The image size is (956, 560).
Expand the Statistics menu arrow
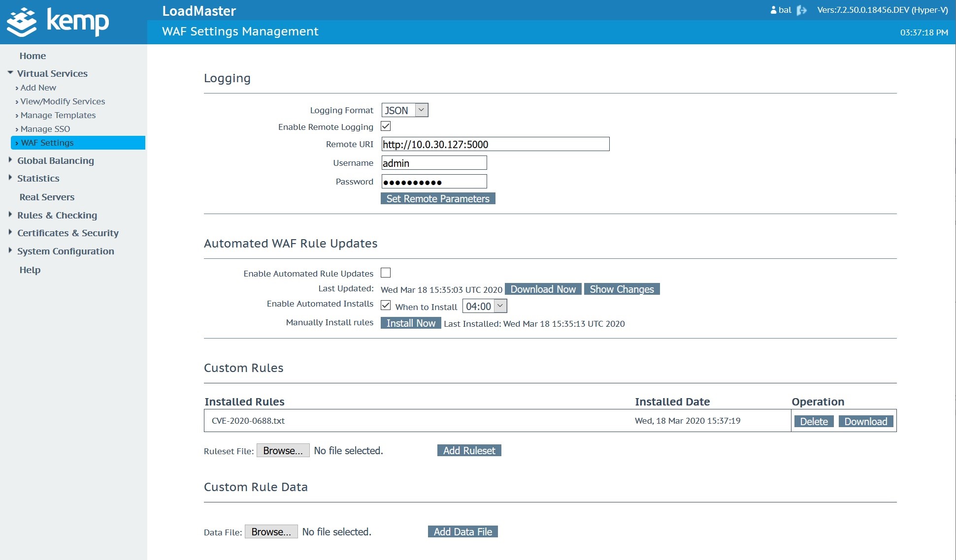(x=10, y=178)
